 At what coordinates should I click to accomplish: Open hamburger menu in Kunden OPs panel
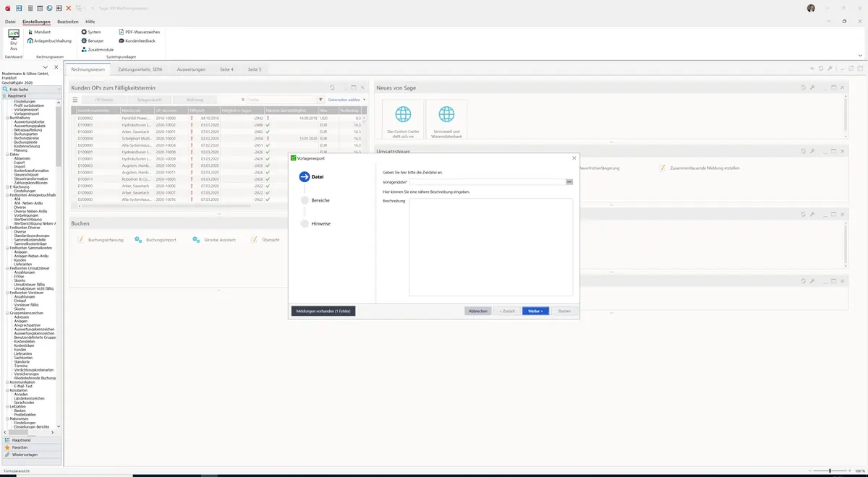[x=75, y=100]
